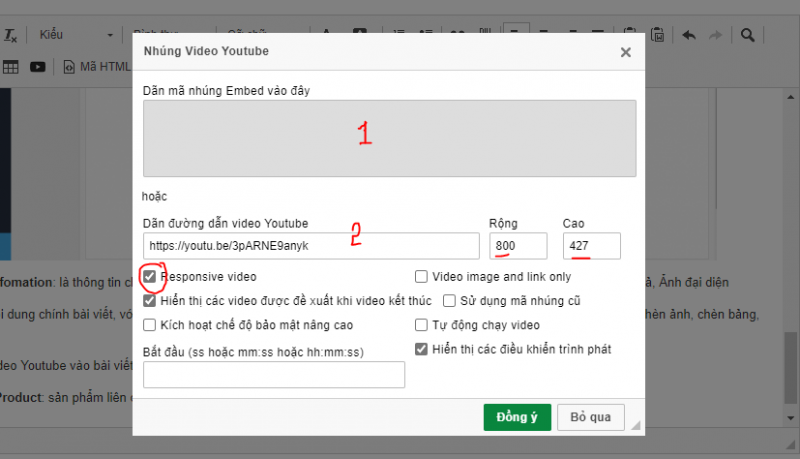This screenshot has height=459, width=800.
Task: Click the Undo arrow icon
Action: click(689, 35)
